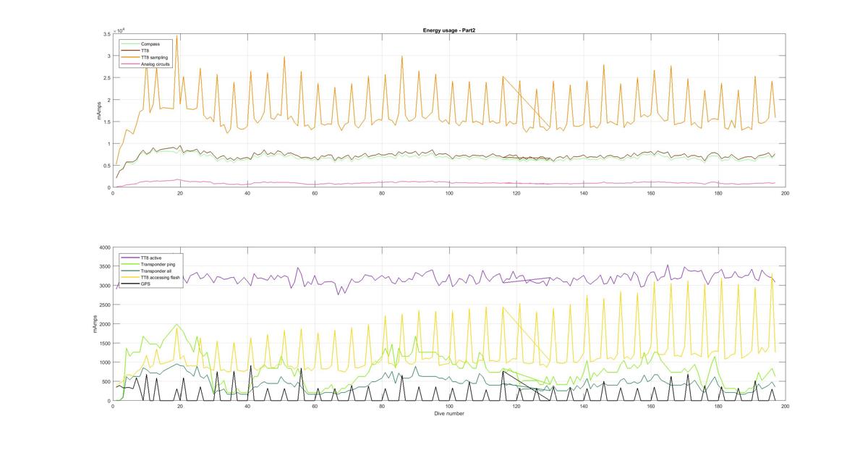
Task: Click the 4000 tick label on lower y-axis
Action: [104, 247]
